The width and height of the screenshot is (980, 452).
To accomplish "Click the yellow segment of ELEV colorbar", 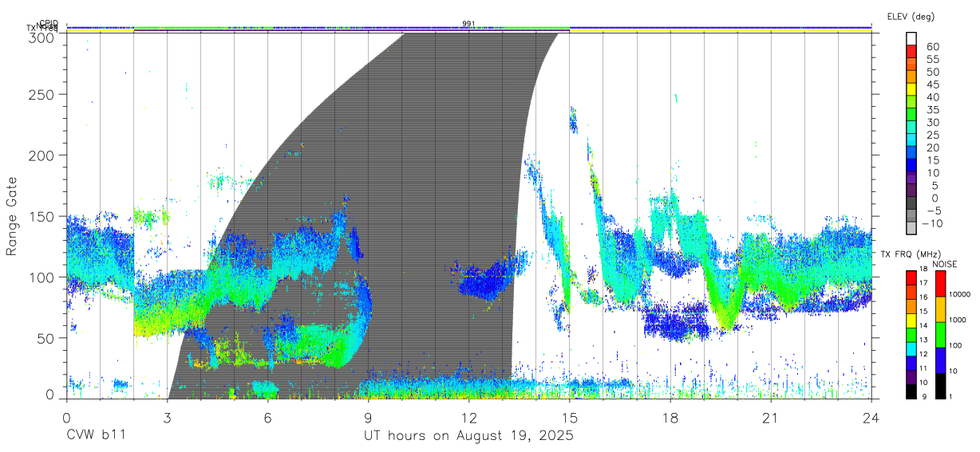I will [x=911, y=89].
